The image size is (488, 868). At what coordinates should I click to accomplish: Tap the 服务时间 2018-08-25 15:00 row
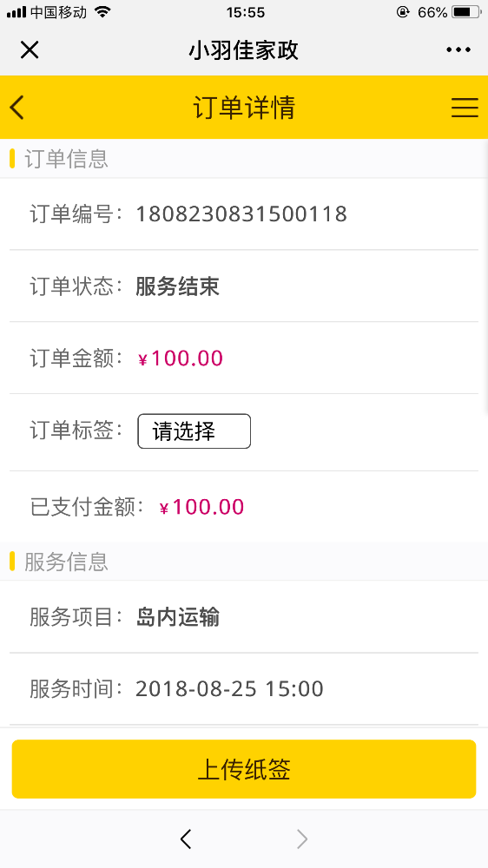pyautogui.click(x=244, y=689)
